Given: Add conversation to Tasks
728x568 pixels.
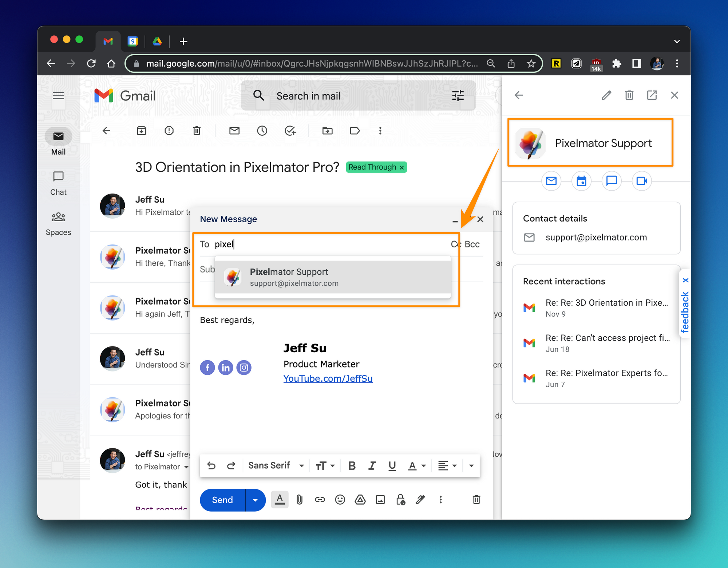Looking at the screenshot, I should click(x=290, y=131).
